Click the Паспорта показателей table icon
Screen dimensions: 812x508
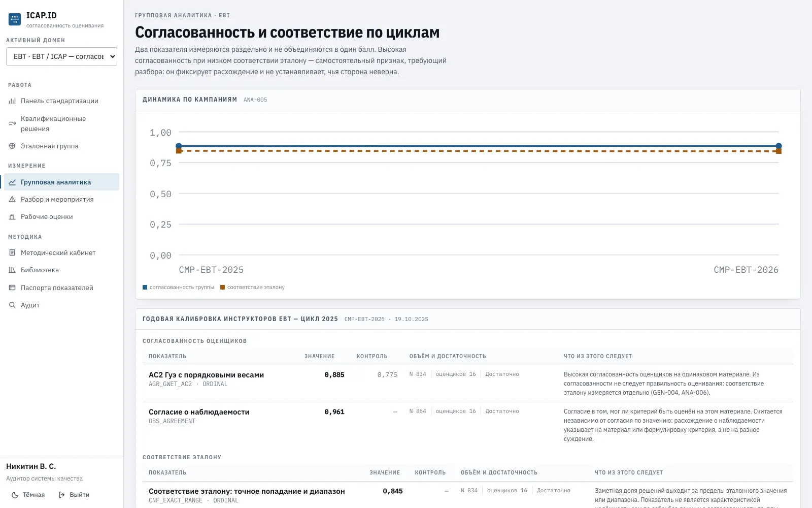click(x=12, y=288)
